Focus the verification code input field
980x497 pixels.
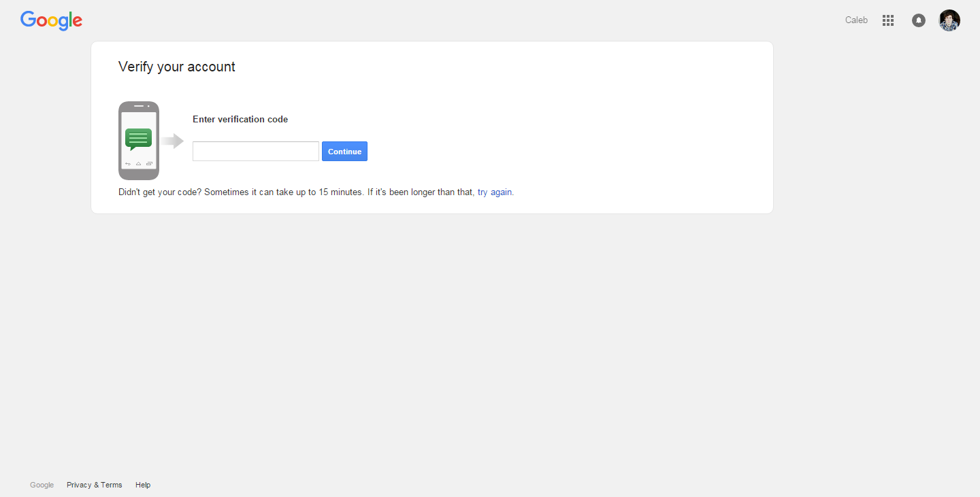pos(256,152)
